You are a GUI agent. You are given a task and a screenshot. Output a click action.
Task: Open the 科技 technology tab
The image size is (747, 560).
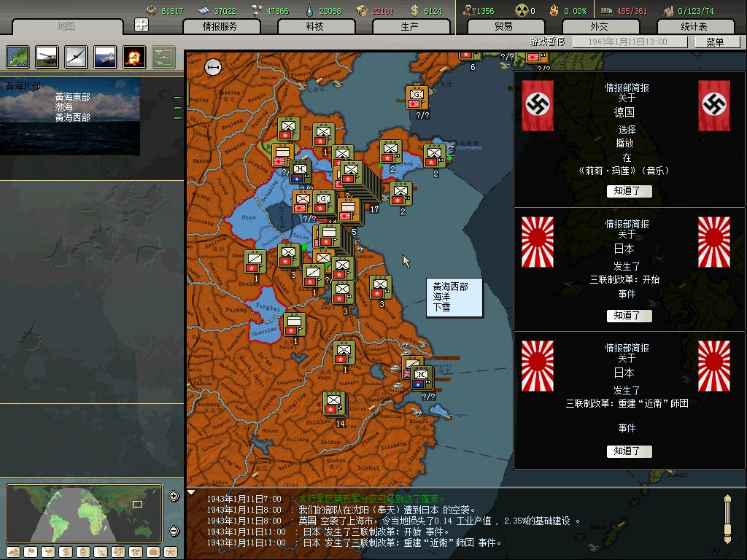315,27
